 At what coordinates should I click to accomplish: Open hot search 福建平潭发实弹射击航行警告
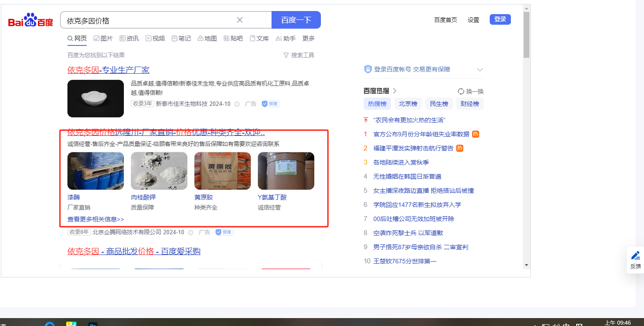click(x=413, y=148)
